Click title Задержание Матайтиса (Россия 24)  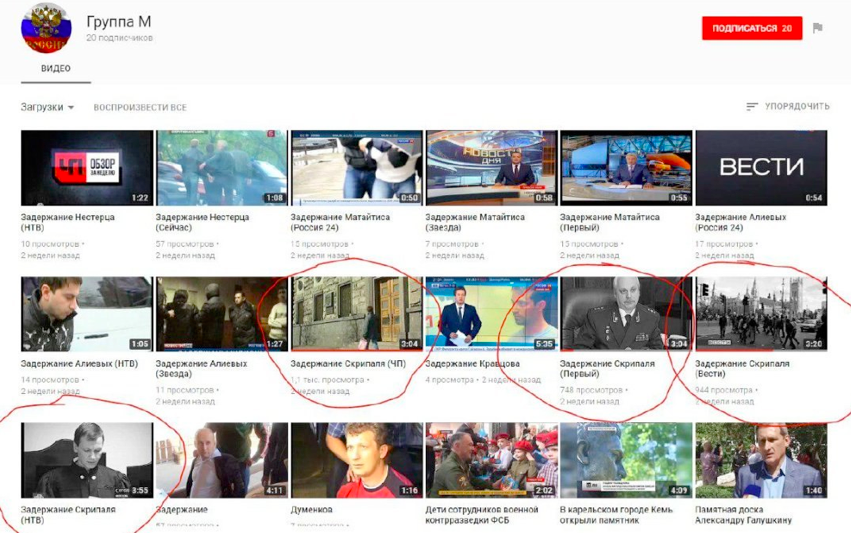coord(340,222)
